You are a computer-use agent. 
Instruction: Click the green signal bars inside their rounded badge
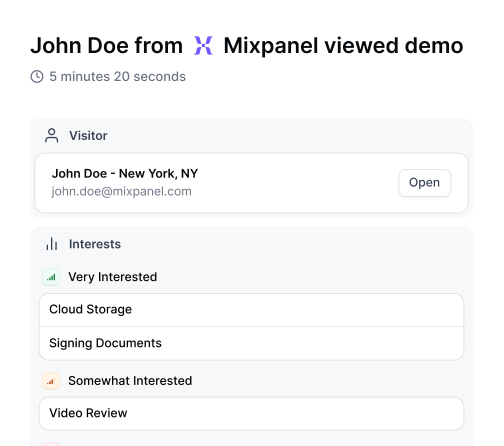[x=50, y=277]
